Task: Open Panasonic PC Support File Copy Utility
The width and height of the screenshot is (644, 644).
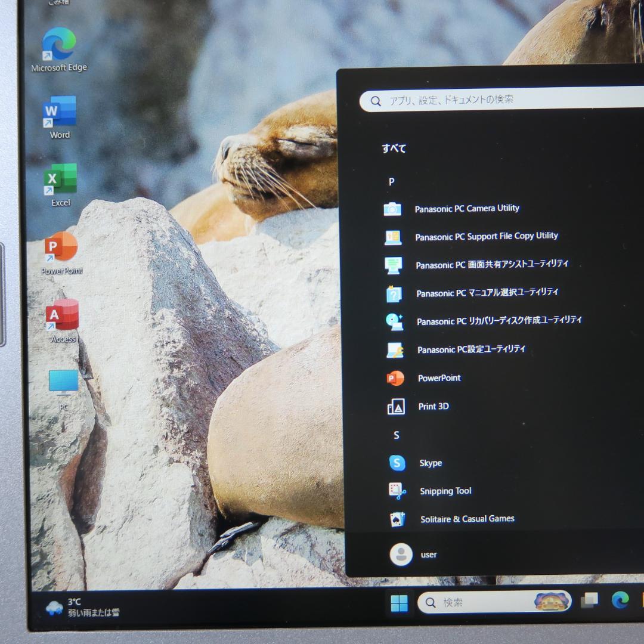Action: (x=486, y=237)
